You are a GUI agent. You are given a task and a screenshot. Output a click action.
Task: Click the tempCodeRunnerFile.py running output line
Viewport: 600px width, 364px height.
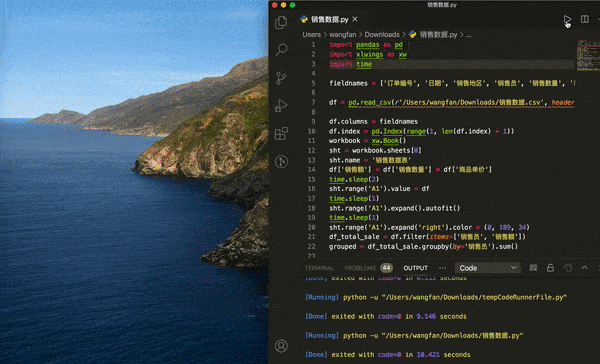(436, 297)
